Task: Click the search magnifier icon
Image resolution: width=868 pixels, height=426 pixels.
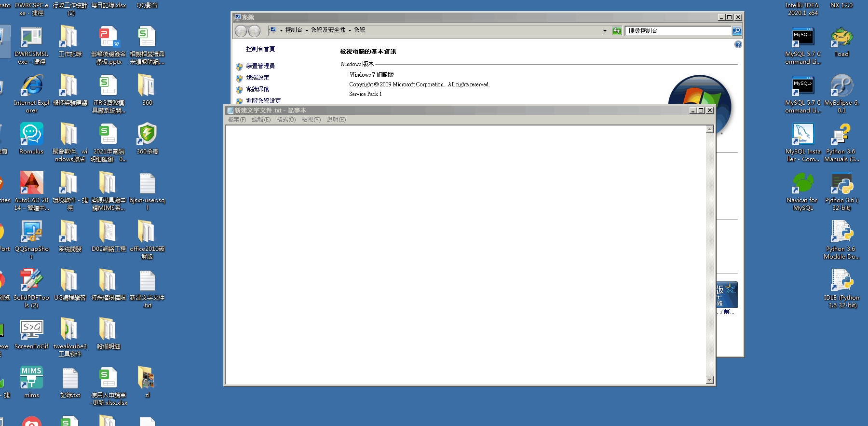Action: (x=737, y=31)
